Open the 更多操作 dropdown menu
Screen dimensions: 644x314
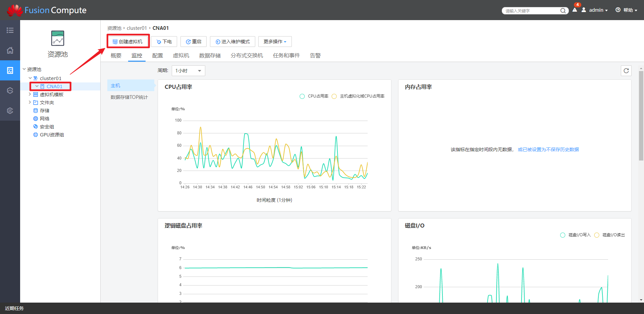pos(275,42)
